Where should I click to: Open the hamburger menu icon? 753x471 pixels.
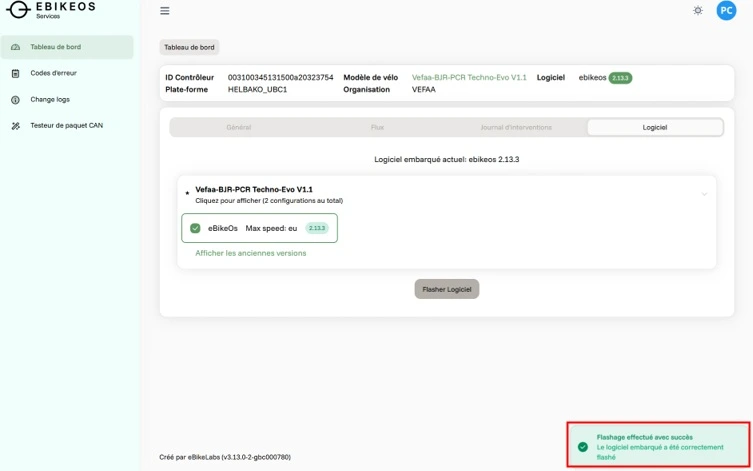[x=165, y=11]
